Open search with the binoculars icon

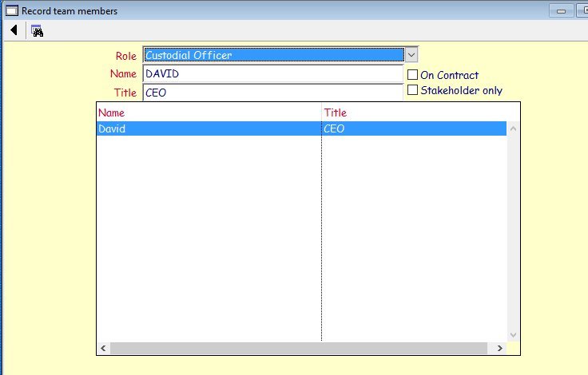[37, 30]
